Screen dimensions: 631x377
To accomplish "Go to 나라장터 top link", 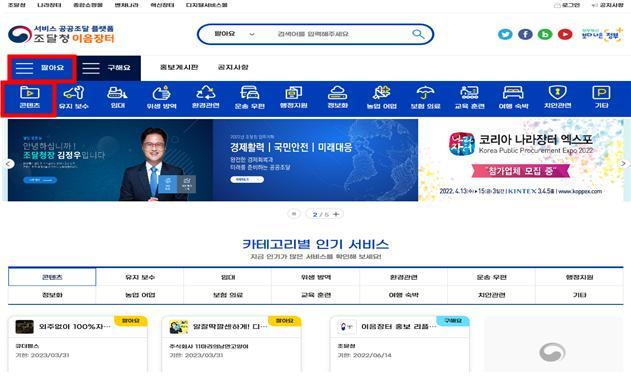I will click(49, 5).
